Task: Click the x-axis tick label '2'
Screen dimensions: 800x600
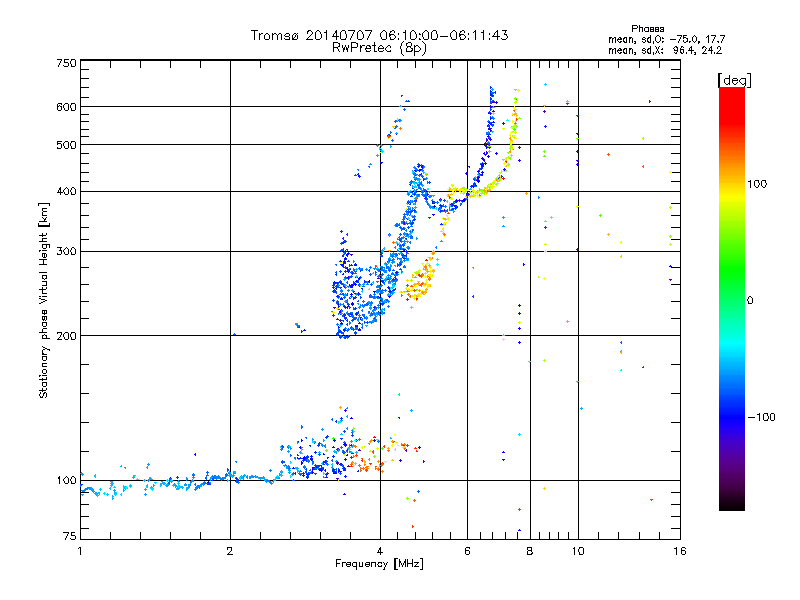Action: click(230, 551)
